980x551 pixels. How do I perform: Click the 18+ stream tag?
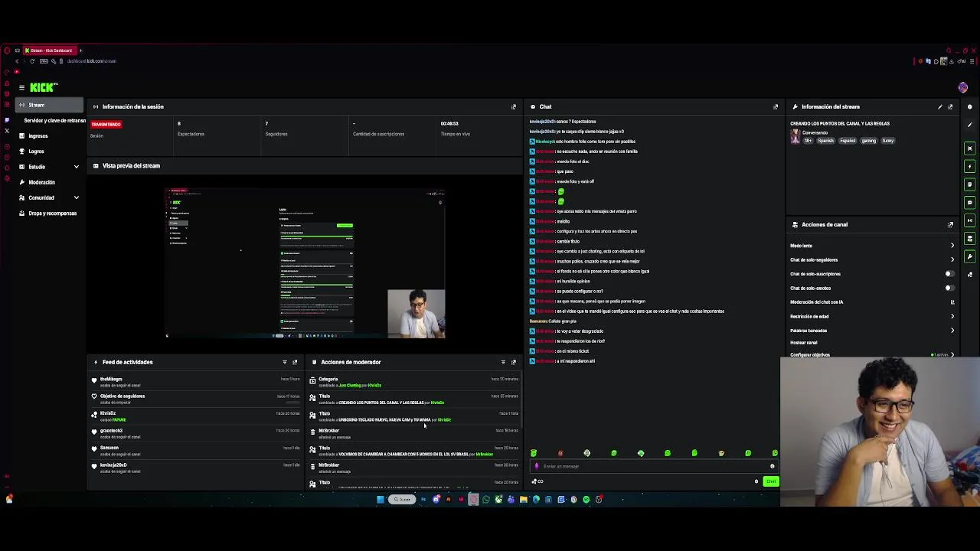pos(808,141)
